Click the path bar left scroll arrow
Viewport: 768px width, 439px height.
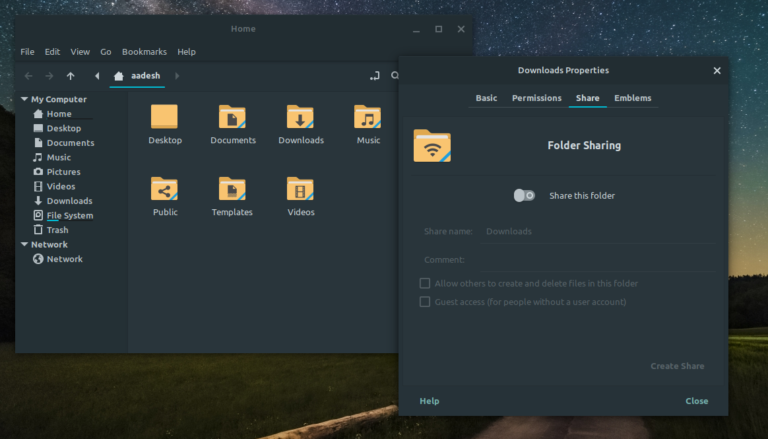pos(97,76)
